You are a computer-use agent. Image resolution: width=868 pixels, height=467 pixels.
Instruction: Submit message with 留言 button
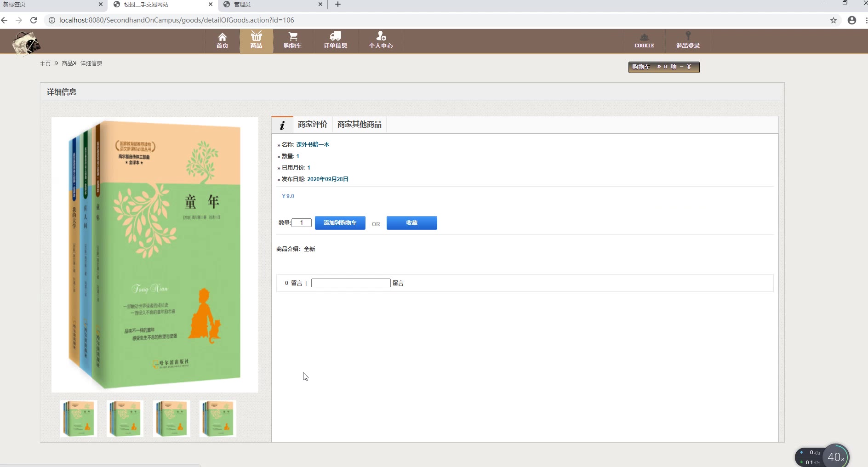tap(398, 283)
